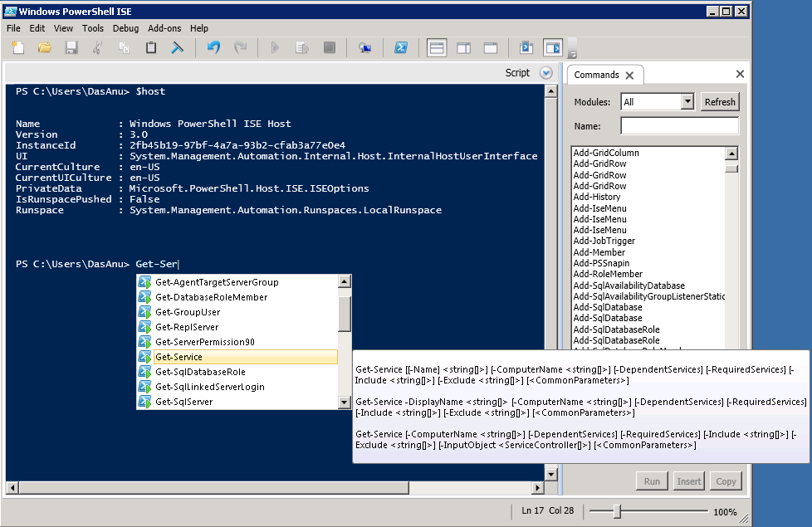
Task: Launch PowerShell.exe from toolbar
Action: coord(400,48)
